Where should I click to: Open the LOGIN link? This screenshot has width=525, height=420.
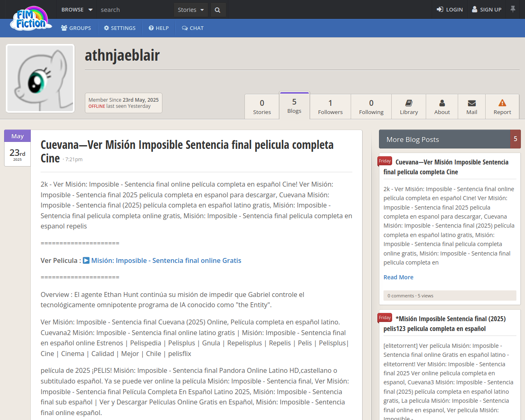tap(450, 9)
